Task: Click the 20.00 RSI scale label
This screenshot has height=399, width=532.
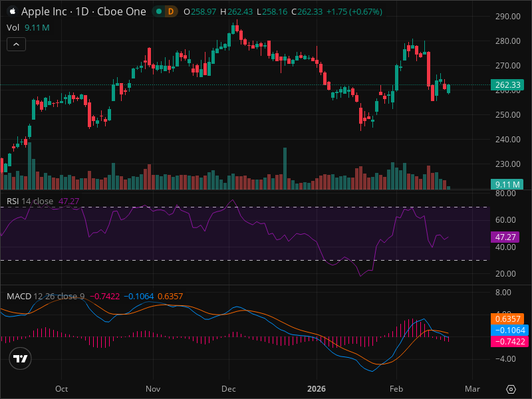Action: coord(505,274)
